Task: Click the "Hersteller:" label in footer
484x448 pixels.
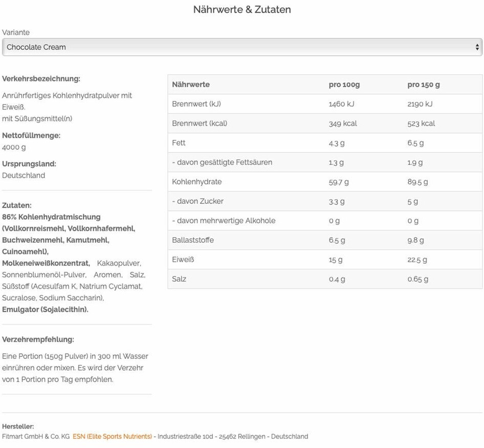Action: 18,426
